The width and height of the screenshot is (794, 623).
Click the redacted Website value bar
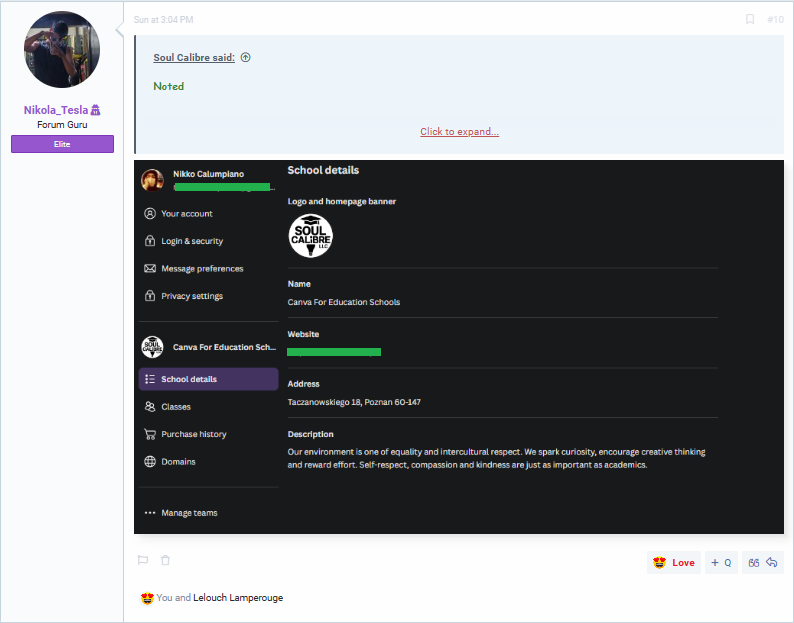pos(334,352)
